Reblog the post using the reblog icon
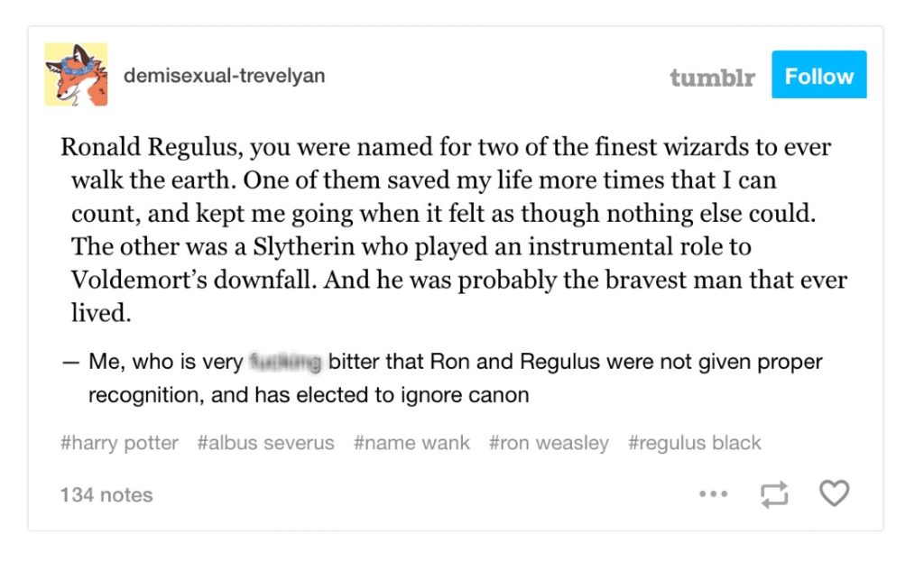 tap(776, 493)
